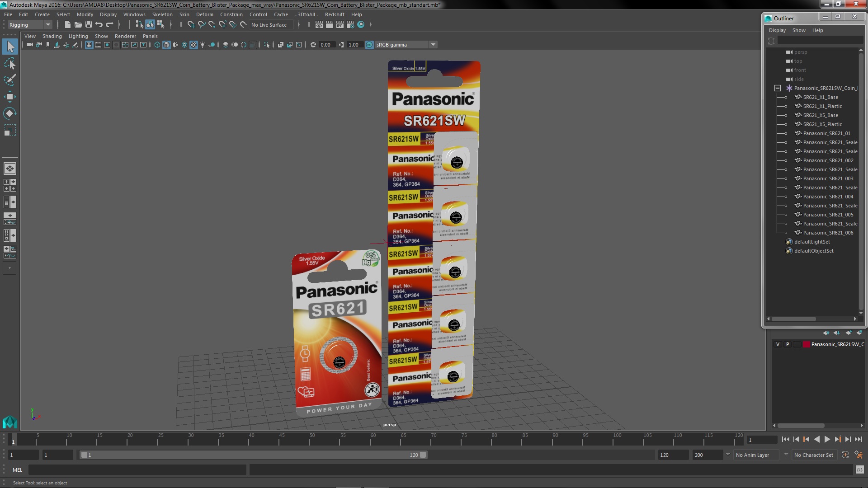Viewport: 868px width, 488px height.
Task: Toggle isolate select in viewport
Action: [267, 45]
